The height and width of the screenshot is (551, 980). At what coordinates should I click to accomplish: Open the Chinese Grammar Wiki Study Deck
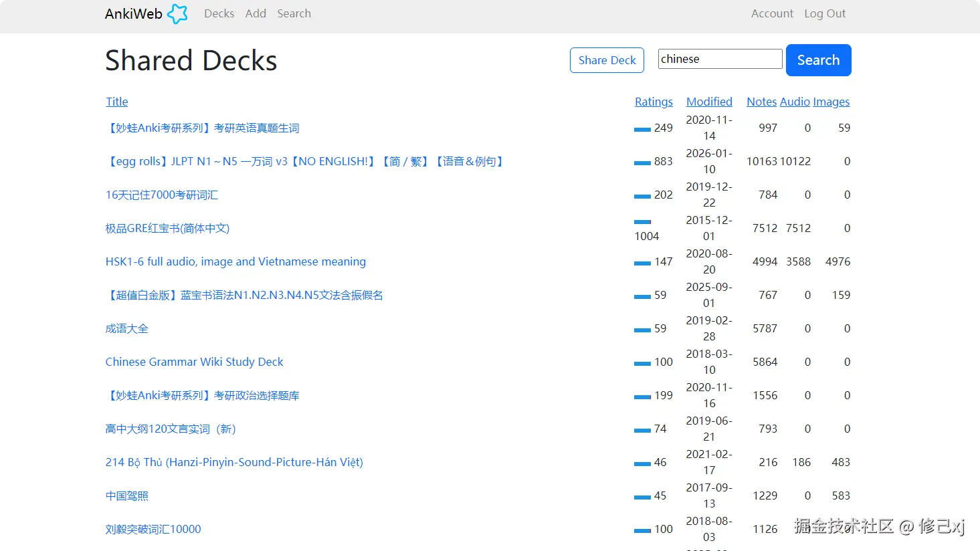tap(195, 362)
